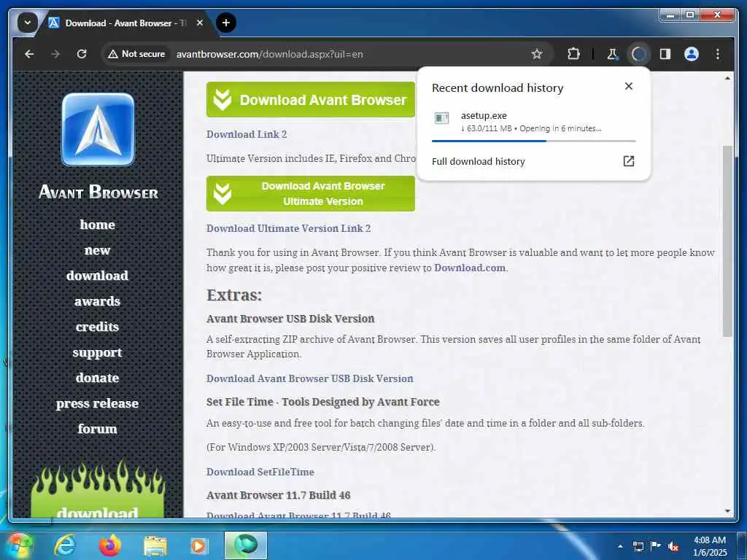The image size is (747, 560).
Task: Go back to the previous page
Action: (29, 54)
